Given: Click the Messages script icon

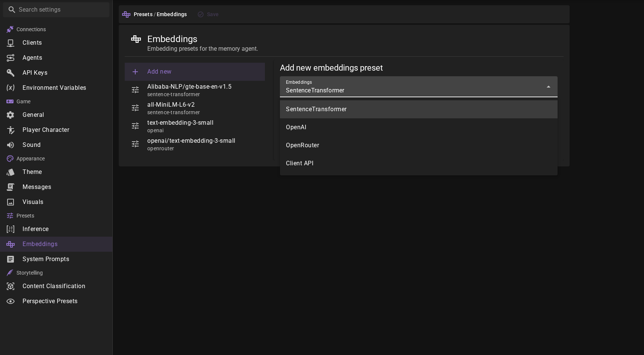Looking at the screenshot, I should click(11, 187).
